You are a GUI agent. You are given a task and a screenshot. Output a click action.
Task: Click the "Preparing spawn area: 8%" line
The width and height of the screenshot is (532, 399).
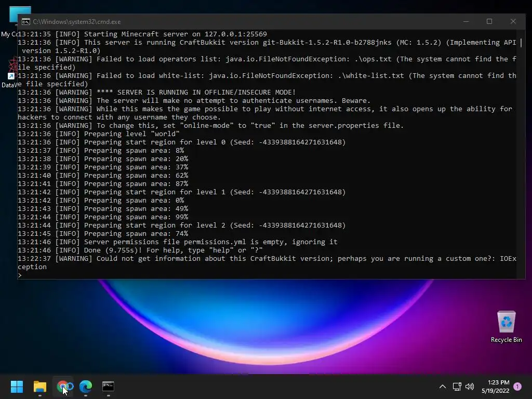tap(101, 151)
